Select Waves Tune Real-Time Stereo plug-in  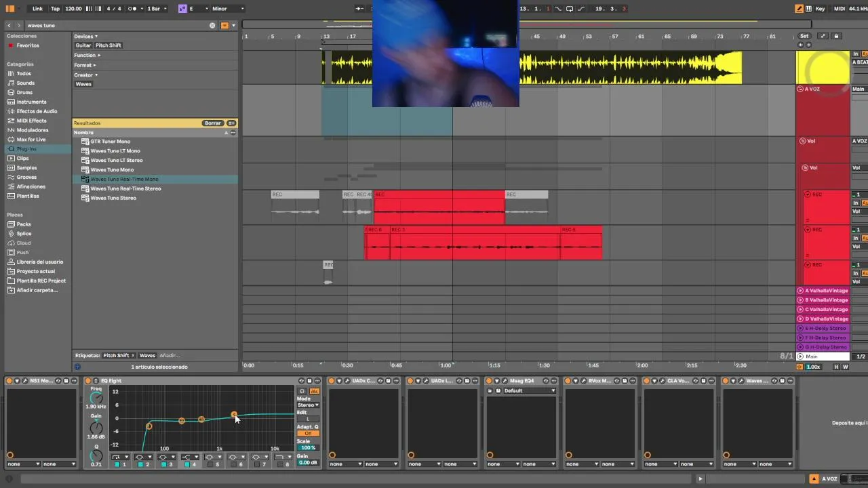(x=125, y=188)
